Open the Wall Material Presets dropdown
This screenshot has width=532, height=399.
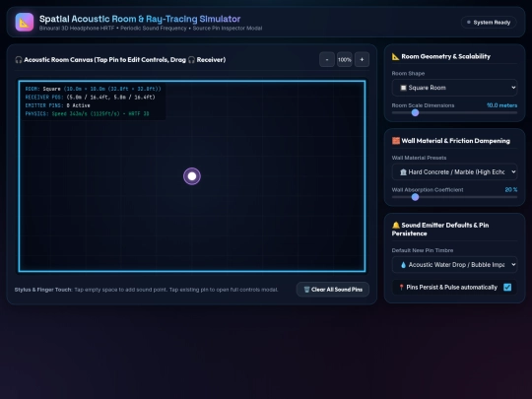point(454,172)
